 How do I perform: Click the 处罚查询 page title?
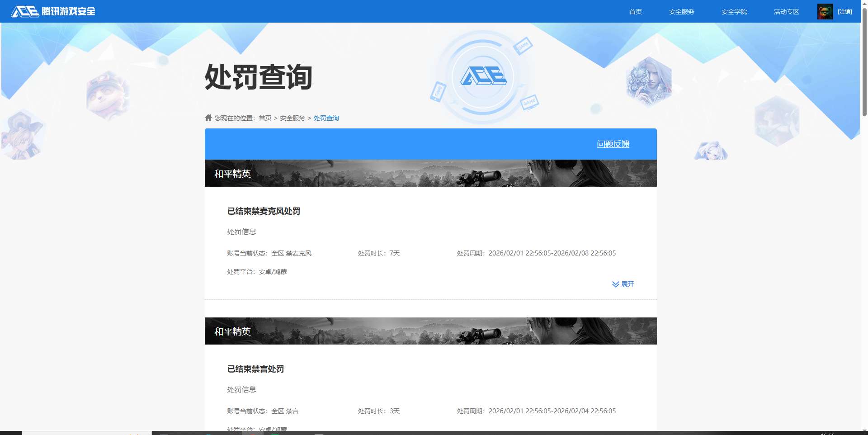258,77
